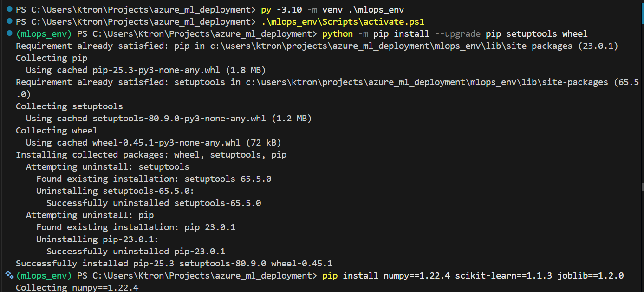Click the sparkle icon beside numpy install prompt
The height and width of the screenshot is (292, 644).
9,275
